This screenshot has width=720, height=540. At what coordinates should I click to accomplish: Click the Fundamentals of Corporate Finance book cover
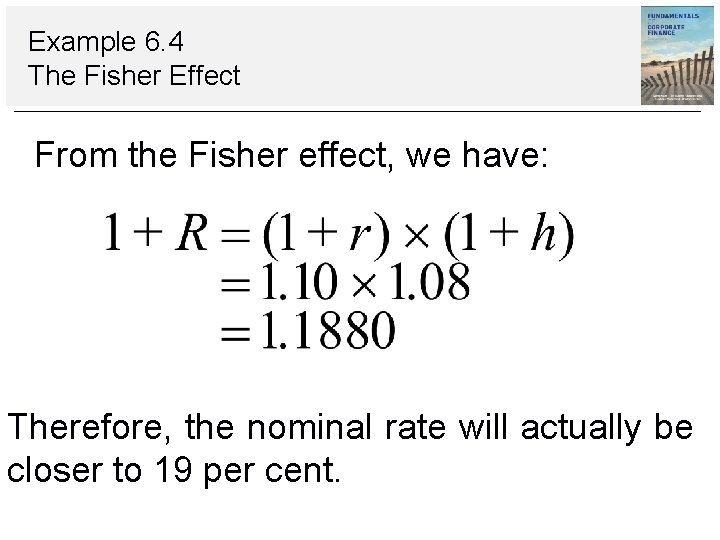[x=677, y=55]
